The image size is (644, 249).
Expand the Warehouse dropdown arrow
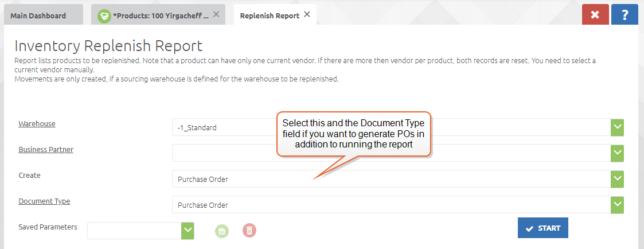[x=617, y=127]
